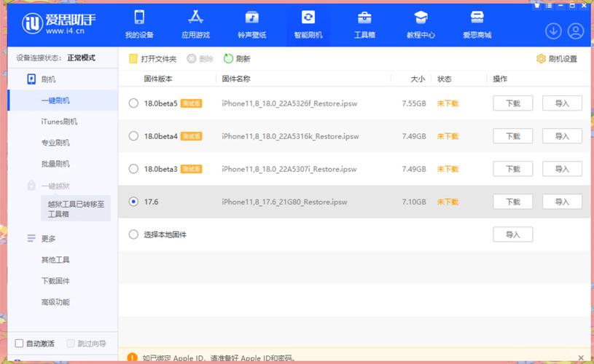The width and height of the screenshot is (594, 364).
Task: Select 批量刷机 sidebar item
Action: click(x=55, y=164)
